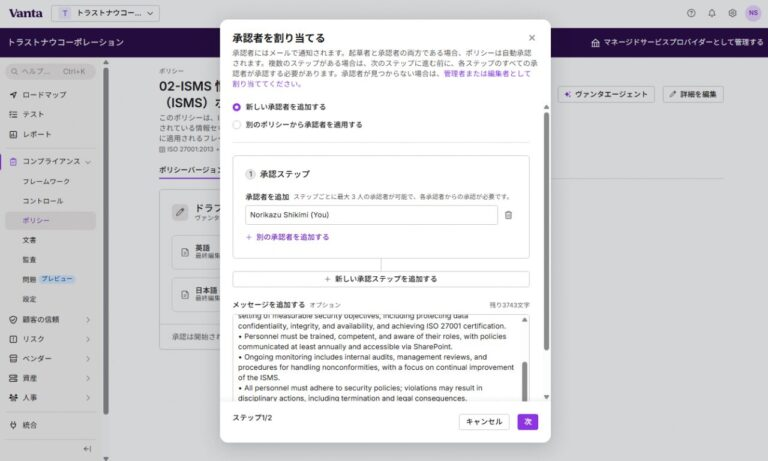This screenshot has height=461, width=768.
Task: Click the dialog scroll down arrow
Action: coord(546,397)
